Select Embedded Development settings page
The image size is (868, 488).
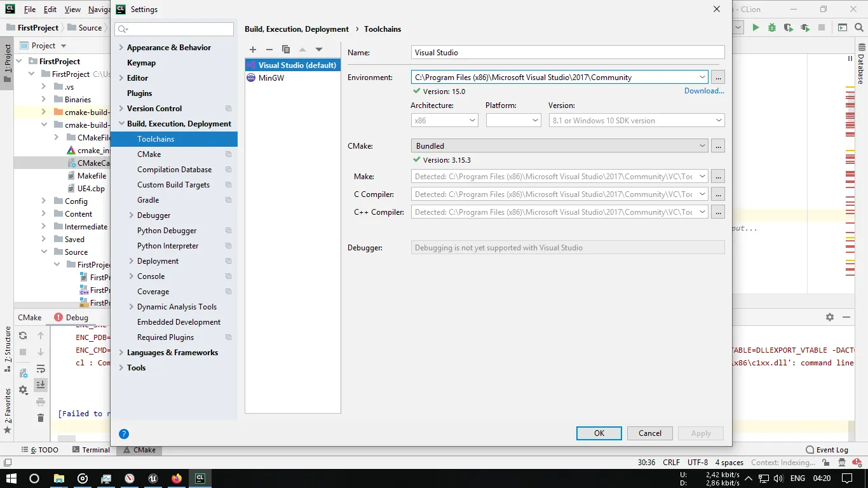(179, 322)
